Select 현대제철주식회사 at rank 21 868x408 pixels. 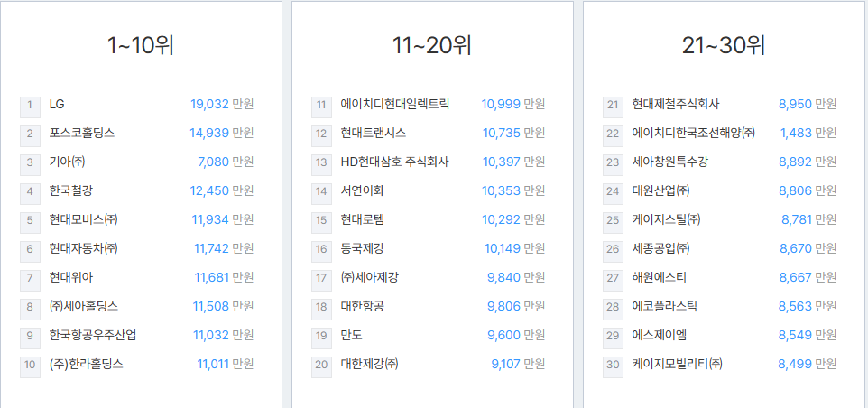point(675,104)
